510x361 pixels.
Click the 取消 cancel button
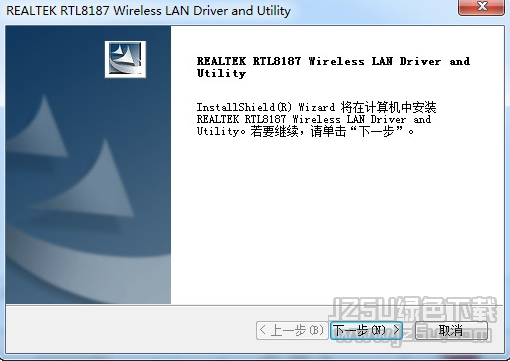pyautogui.click(x=451, y=331)
